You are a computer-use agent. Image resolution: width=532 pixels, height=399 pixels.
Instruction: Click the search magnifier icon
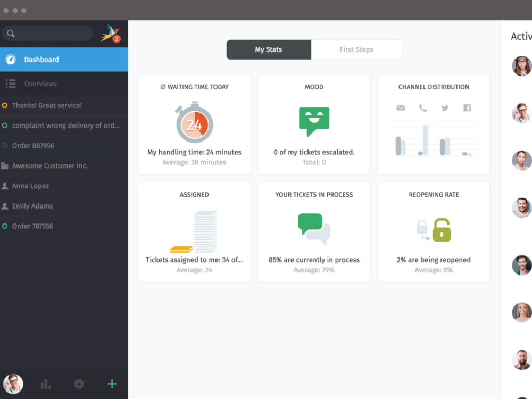coord(11,34)
